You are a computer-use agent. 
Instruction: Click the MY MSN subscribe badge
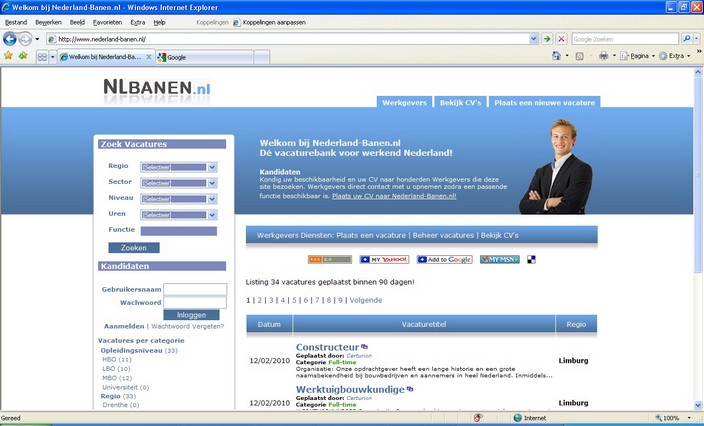tap(499, 259)
